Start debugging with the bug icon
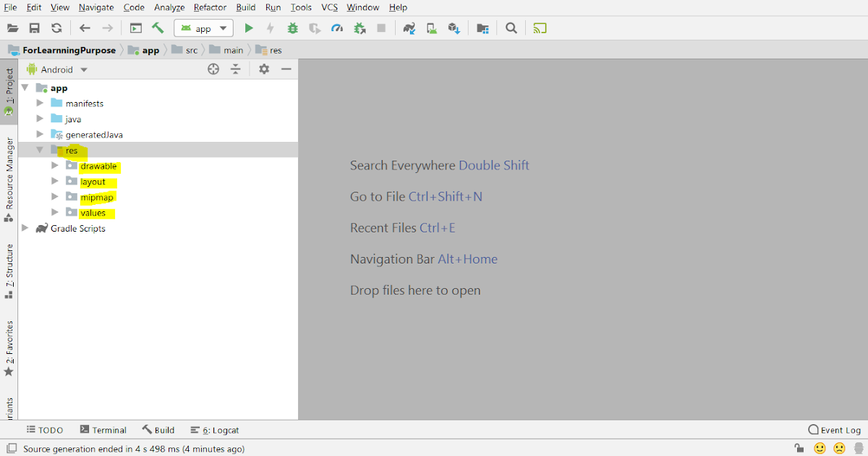 pos(292,28)
